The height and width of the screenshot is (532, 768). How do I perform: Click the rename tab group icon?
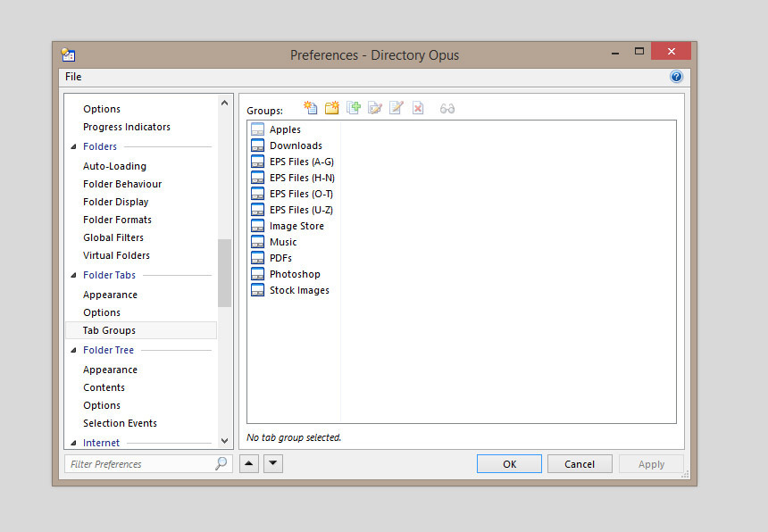click(x=375, y=108)
